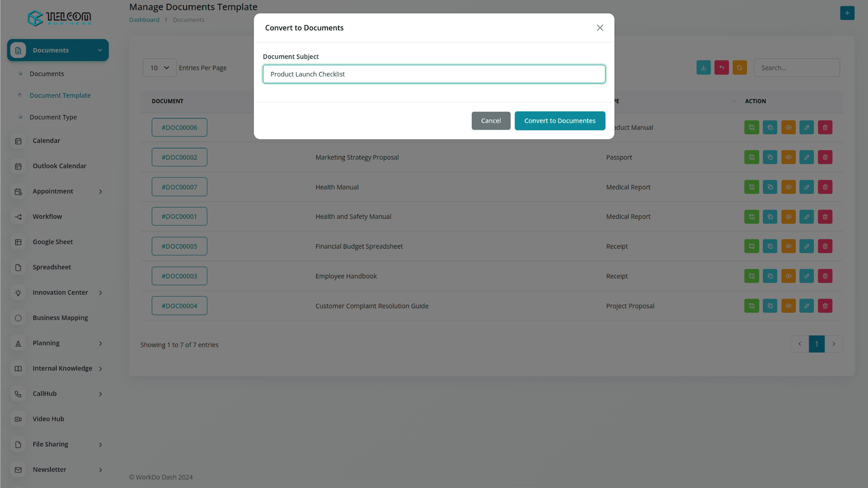
Task: Click the download export icon near search
Action: (703, 68)
